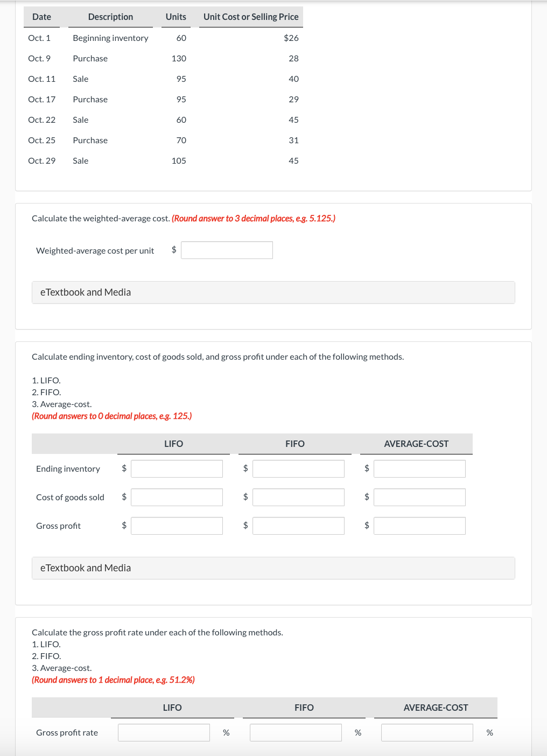Image resolution: width=547 pixels, height=756 pixels.
Task: Click the Gross profit Average-cost input box
Action: pyautogui.click(x=419, y=525)
